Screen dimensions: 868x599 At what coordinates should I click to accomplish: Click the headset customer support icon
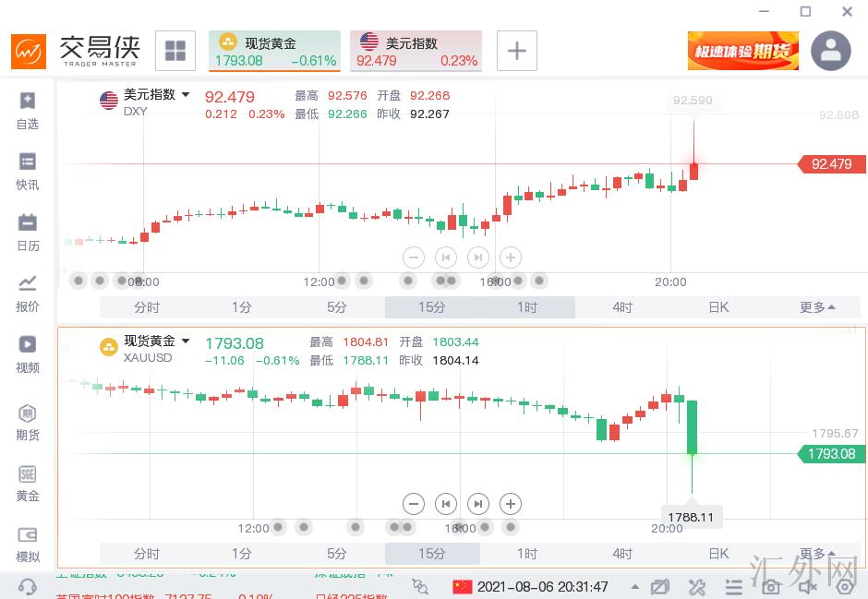click(x=27, y=587)
